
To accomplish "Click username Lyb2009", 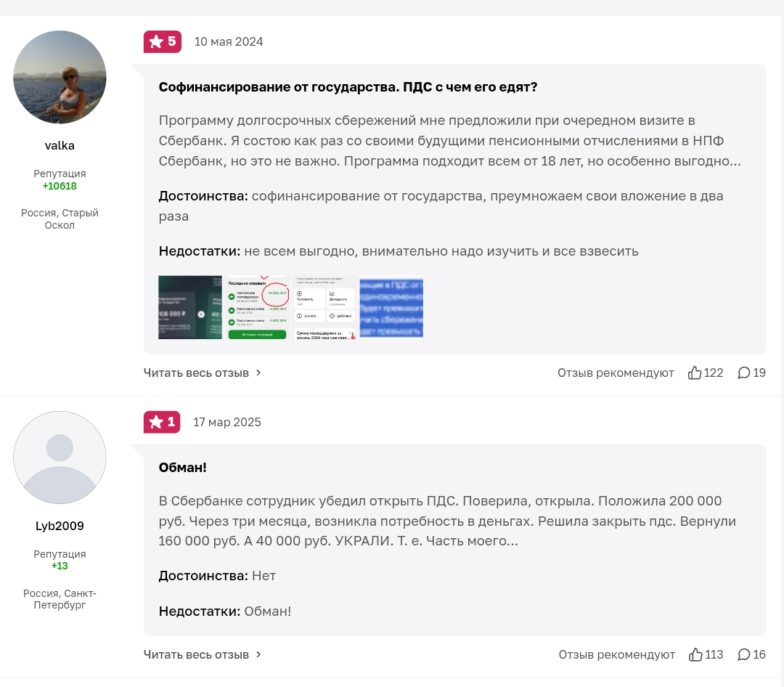I will tap(60, 526).
